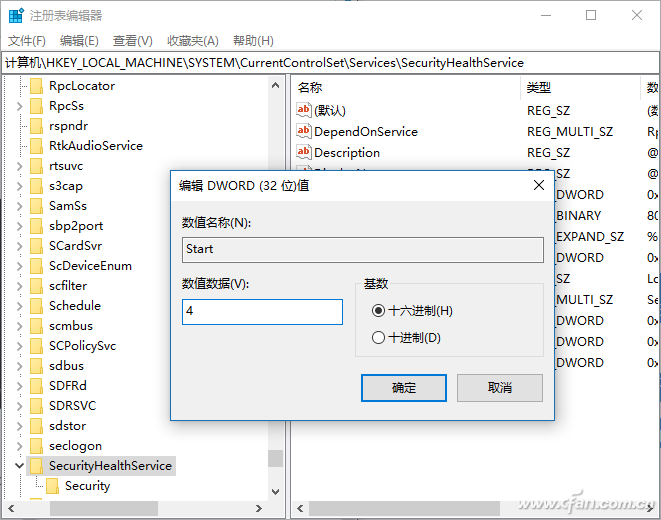
Task: Click the RpcLocator folder icon
Action: [37, 86]
